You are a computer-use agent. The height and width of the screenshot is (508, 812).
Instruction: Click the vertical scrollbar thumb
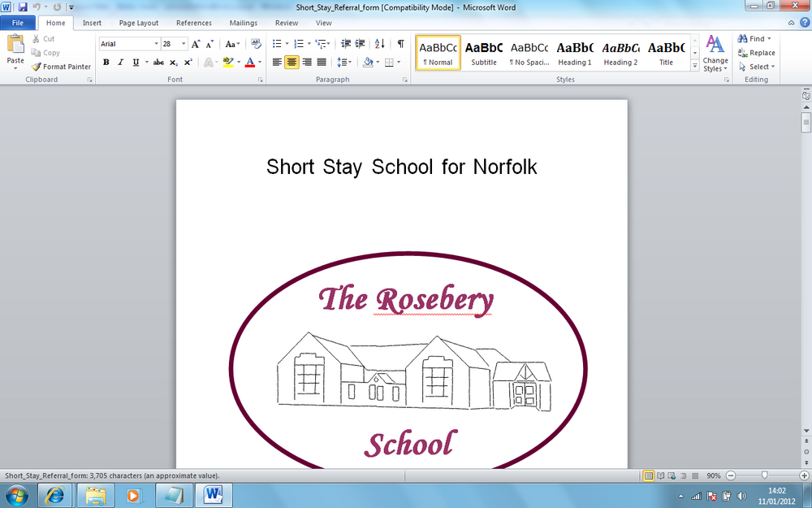click(x=806, y=123)
